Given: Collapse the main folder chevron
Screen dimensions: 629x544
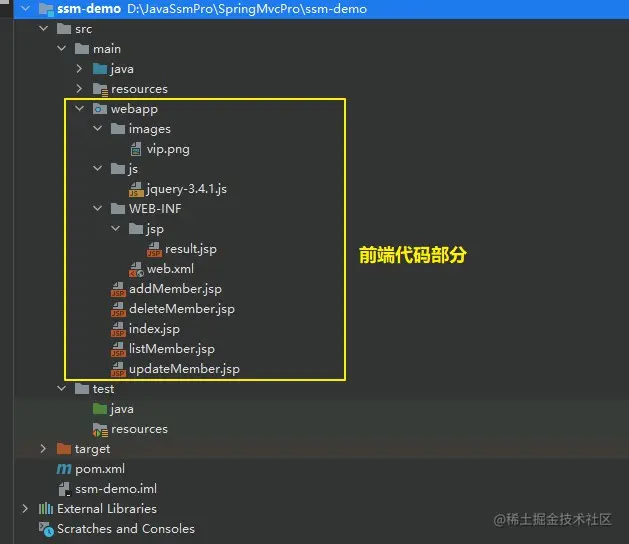Looking at the screenshot, I should 61,49.
